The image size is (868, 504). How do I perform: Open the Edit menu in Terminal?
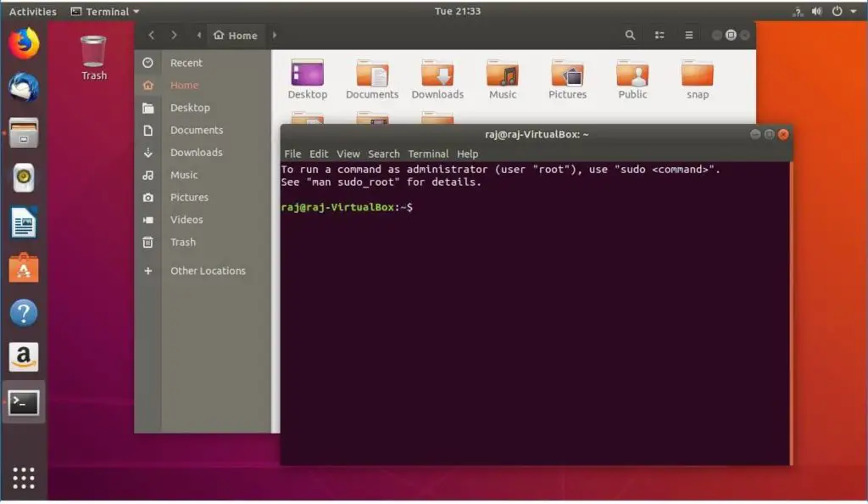[318, 154]
